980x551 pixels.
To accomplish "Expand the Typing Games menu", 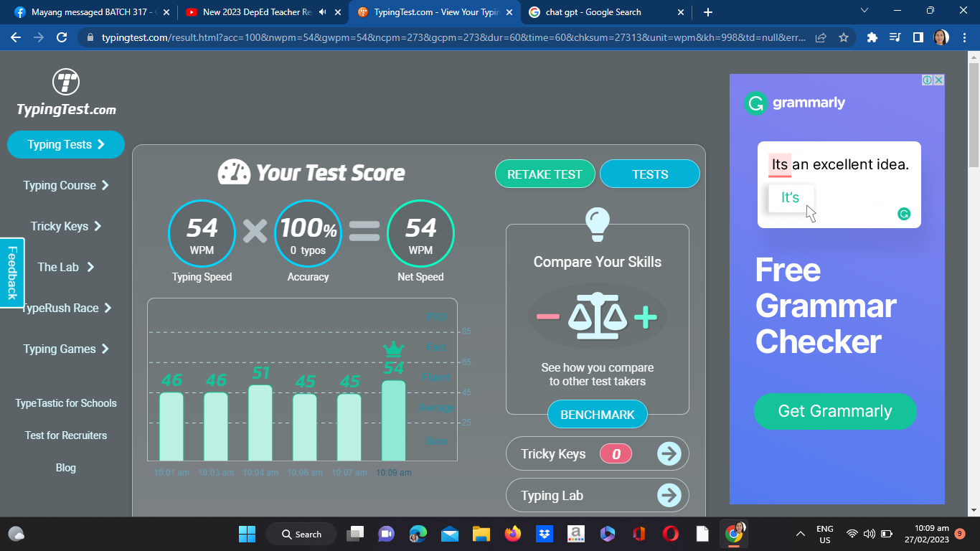I will (66, 349).
